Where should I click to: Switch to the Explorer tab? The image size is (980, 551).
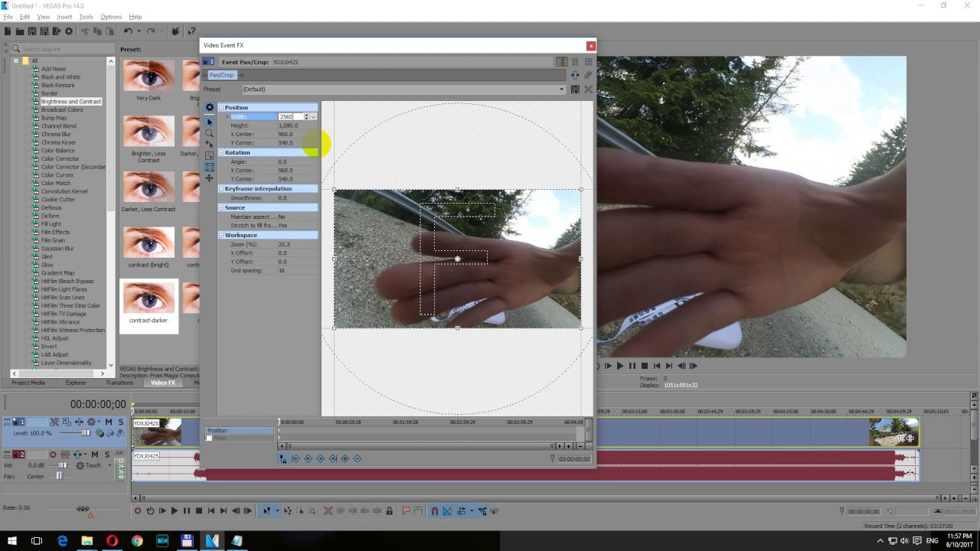76,383
